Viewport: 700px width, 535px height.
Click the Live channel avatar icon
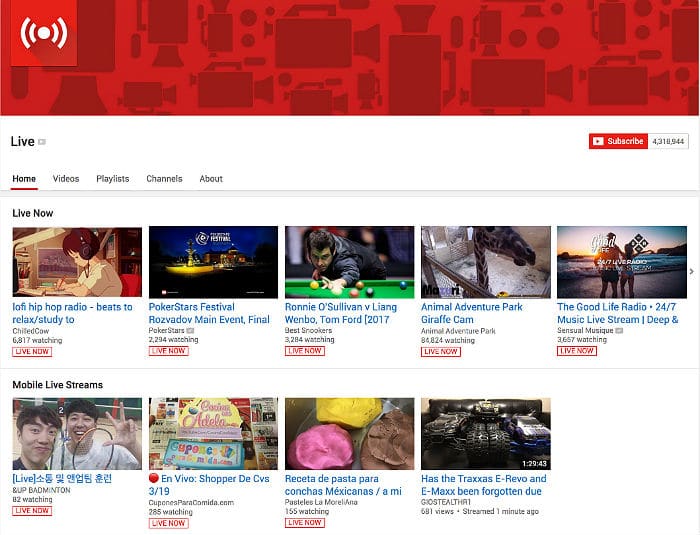point(43,33)
